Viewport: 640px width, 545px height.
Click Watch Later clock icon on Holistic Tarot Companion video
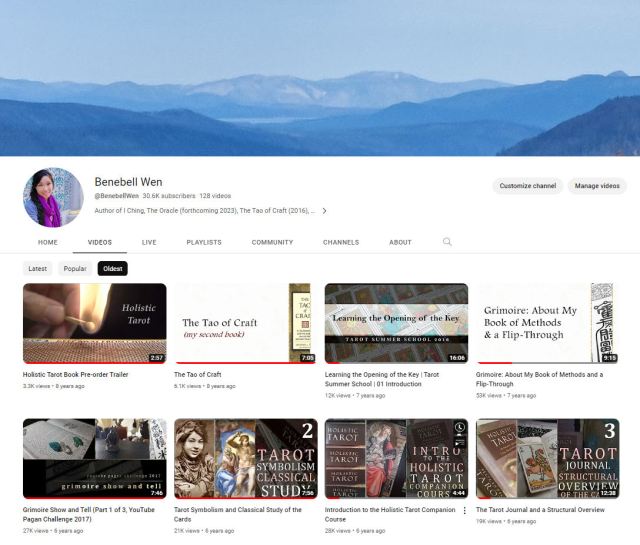[459, 427]
